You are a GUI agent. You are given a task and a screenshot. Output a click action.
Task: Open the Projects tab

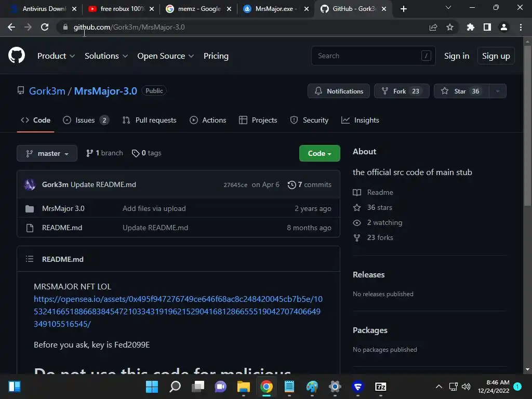258,120
